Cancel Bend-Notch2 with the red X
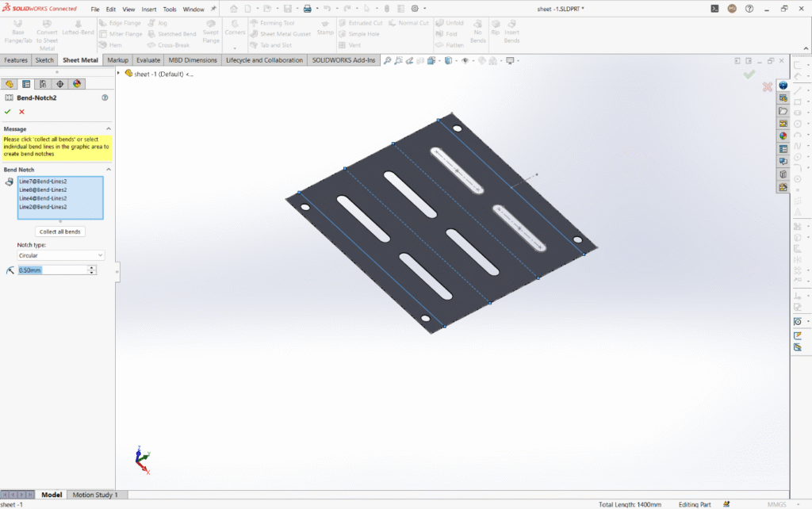This screenshot has width=812, height=509. coord(21,112)
